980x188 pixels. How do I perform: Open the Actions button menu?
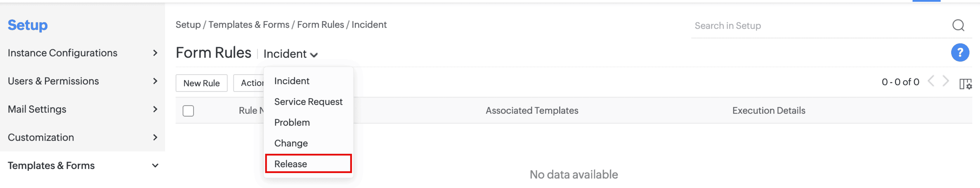point(249,83)
